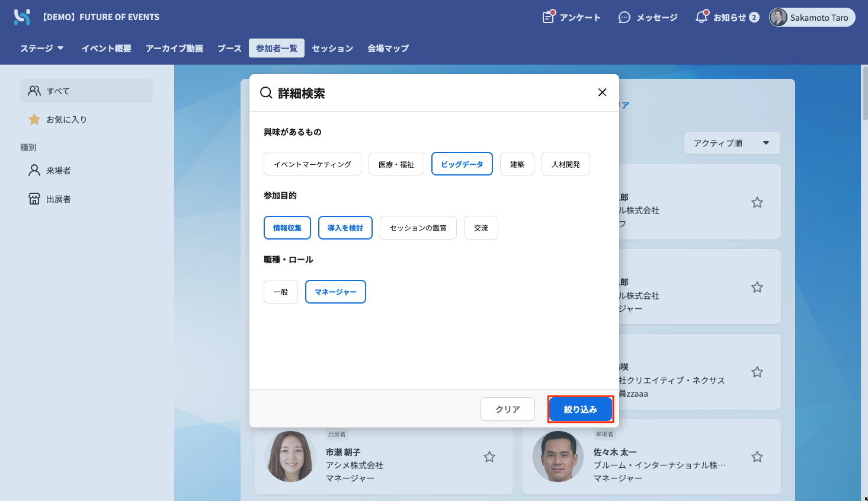Go to セッション tab
Viewport: 868px width, 501px height.
[332, 48]
